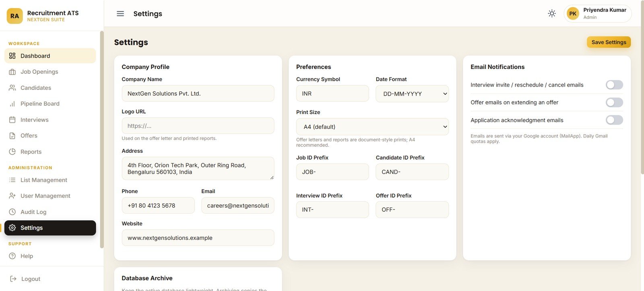Click the Company Profile heading
The image size is (644, 291).
tap(145, 67)
